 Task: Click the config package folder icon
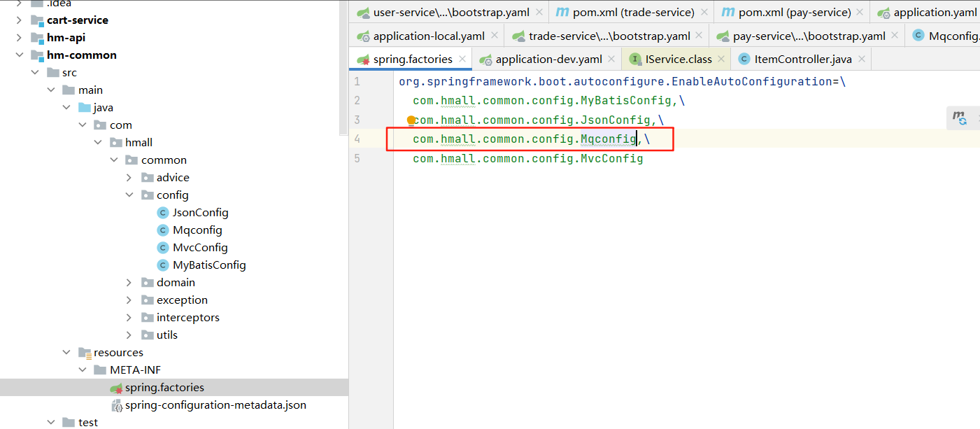pos(148,195)
